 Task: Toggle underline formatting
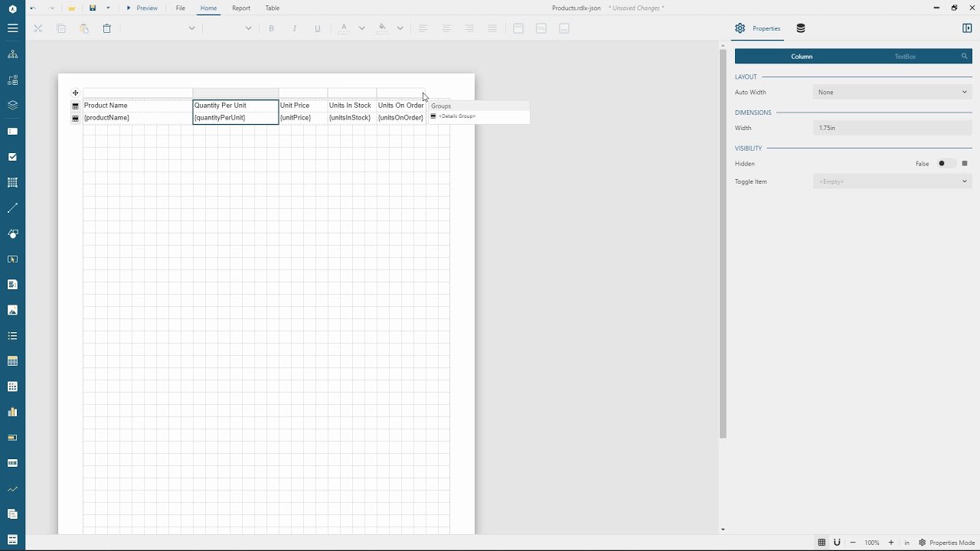click(318, 28)
